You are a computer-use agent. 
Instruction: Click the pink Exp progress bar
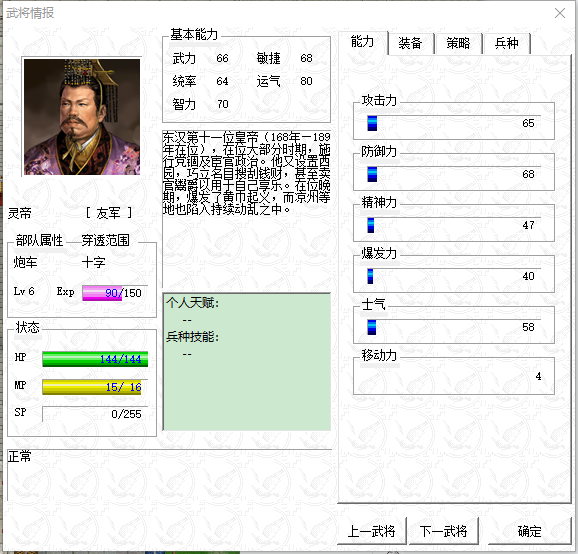click(102, 293)
